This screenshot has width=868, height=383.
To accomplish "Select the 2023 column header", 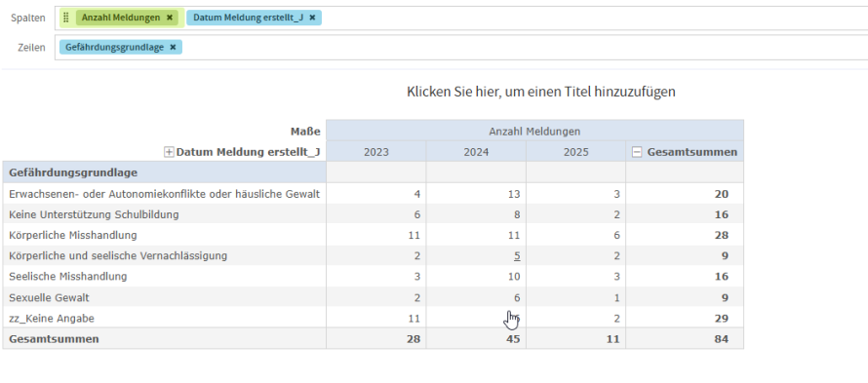I will (375, 152).
